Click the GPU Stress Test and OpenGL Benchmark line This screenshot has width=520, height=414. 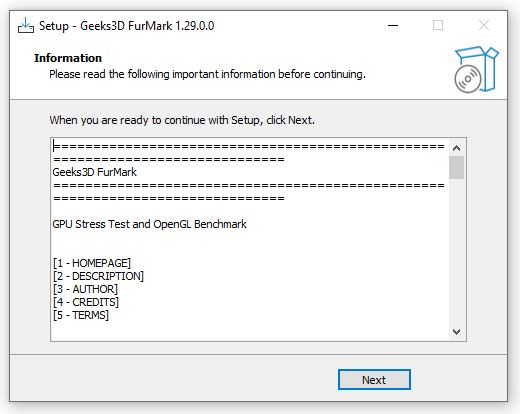tap(150, 224)
